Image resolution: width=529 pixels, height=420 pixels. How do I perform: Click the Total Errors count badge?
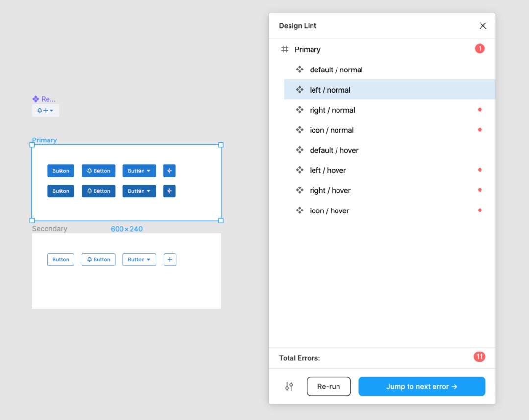(479, 357)
